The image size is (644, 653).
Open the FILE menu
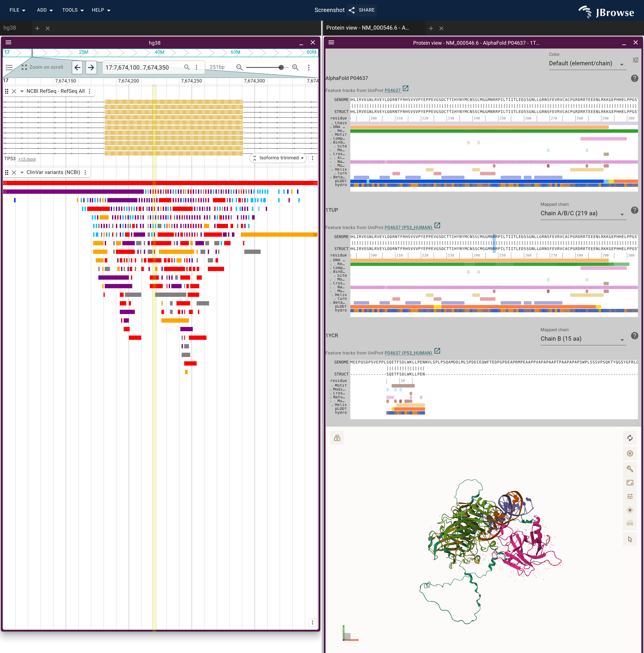17,10
